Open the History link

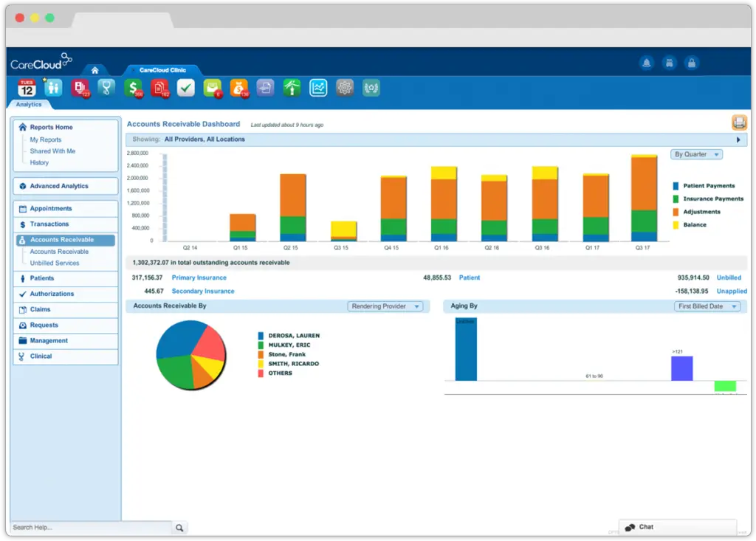coord(39,163)
